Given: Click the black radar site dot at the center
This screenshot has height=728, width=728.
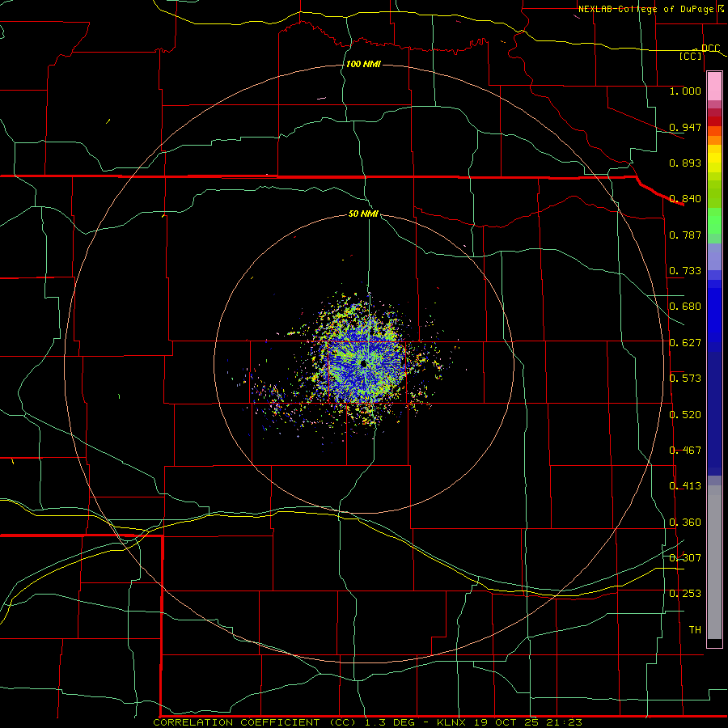Looking at the screenshot, I should 363,364.
